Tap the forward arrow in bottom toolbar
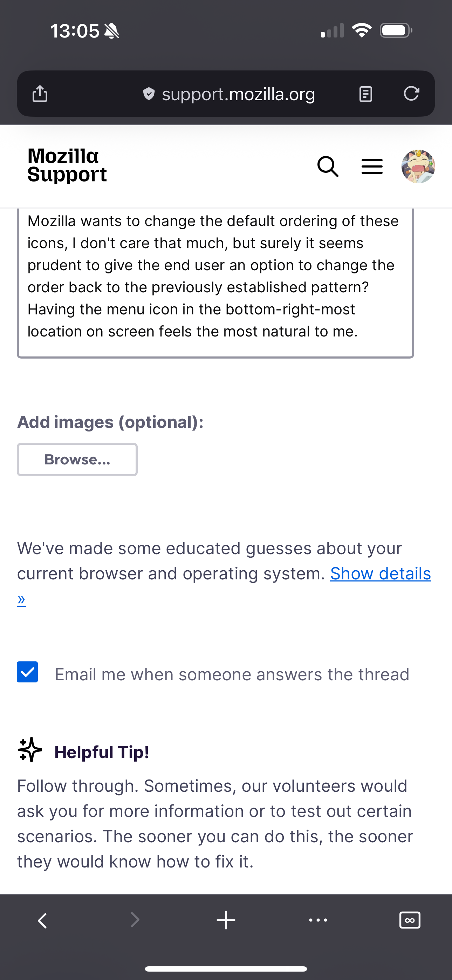The width and height of the screenshot is (452, 980). click(x=135, y=920)
